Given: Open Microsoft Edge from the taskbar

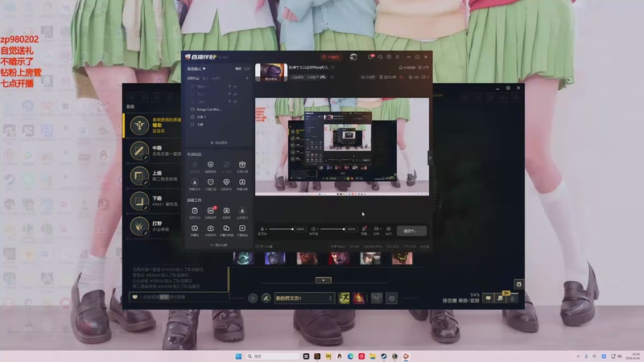Looking at the screenshot, I should (350, 356).
